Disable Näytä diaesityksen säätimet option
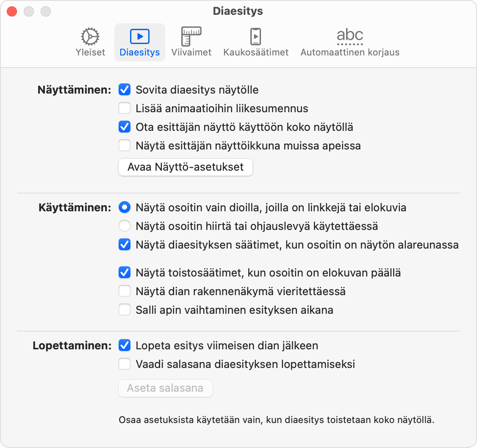 [125, 245]
